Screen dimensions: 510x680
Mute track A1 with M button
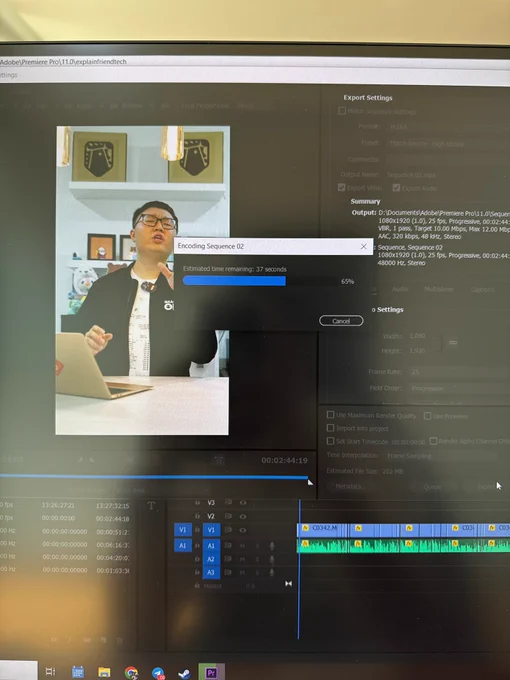pyautogui.click(x=243, y=546)
